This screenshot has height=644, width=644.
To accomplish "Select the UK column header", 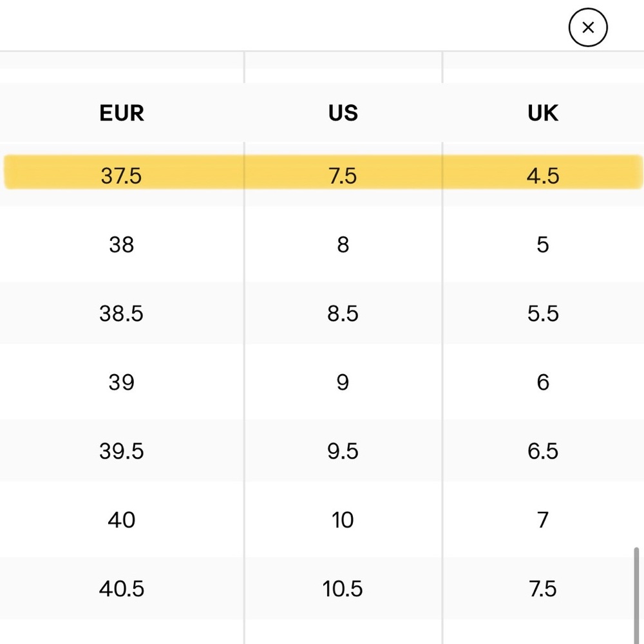I will (542, 113).
